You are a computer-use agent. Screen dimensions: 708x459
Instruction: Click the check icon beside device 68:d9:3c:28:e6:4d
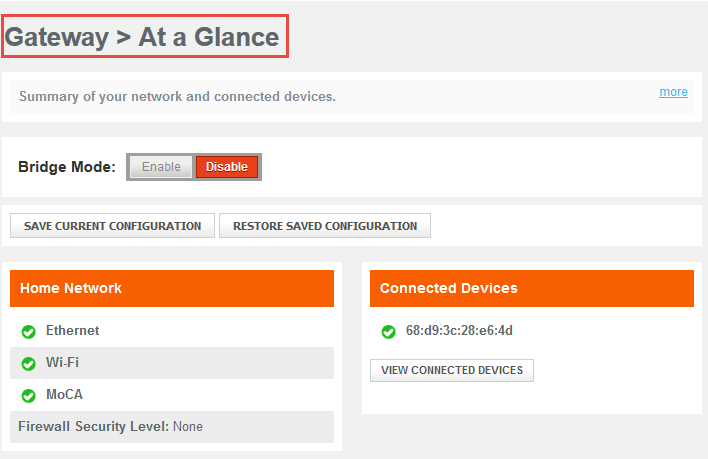388,331
